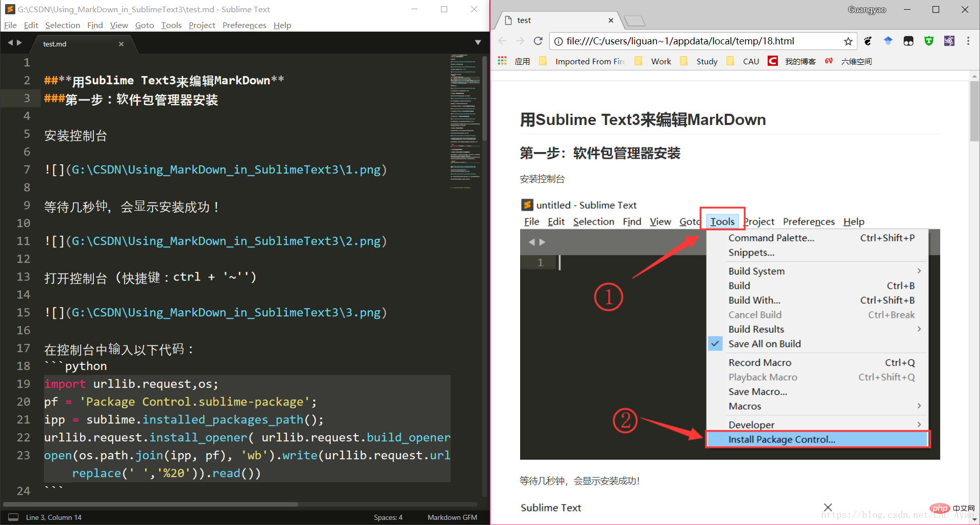
Task: Click the blue bird extension icon
Action: (x=888, y=41)
